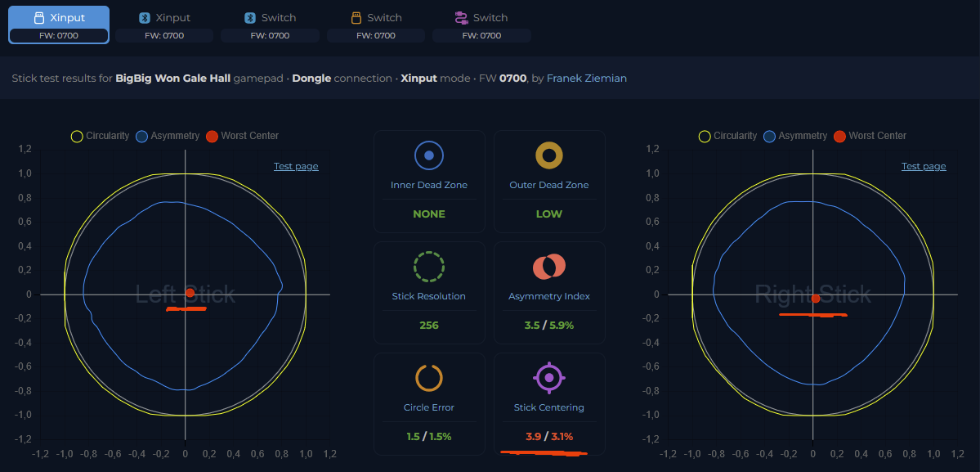
Task: Click the purple cable icon beside Switch
Action: (x=461, y=17)
